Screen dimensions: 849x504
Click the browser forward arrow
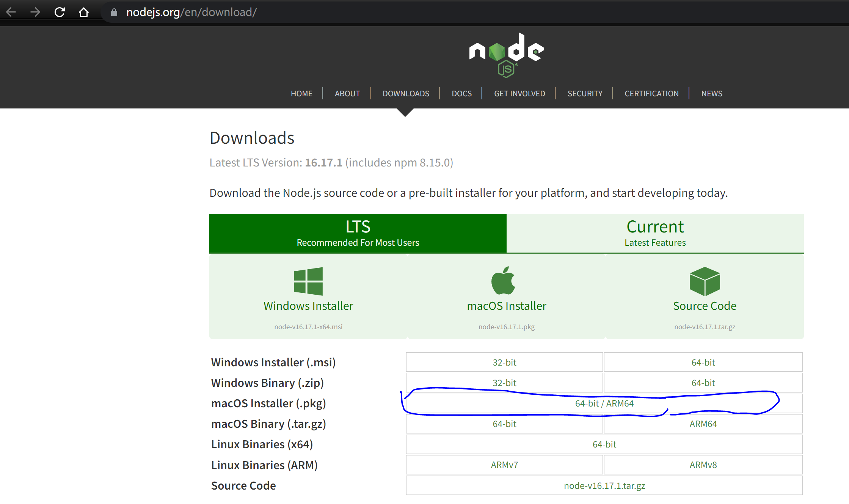35,12
